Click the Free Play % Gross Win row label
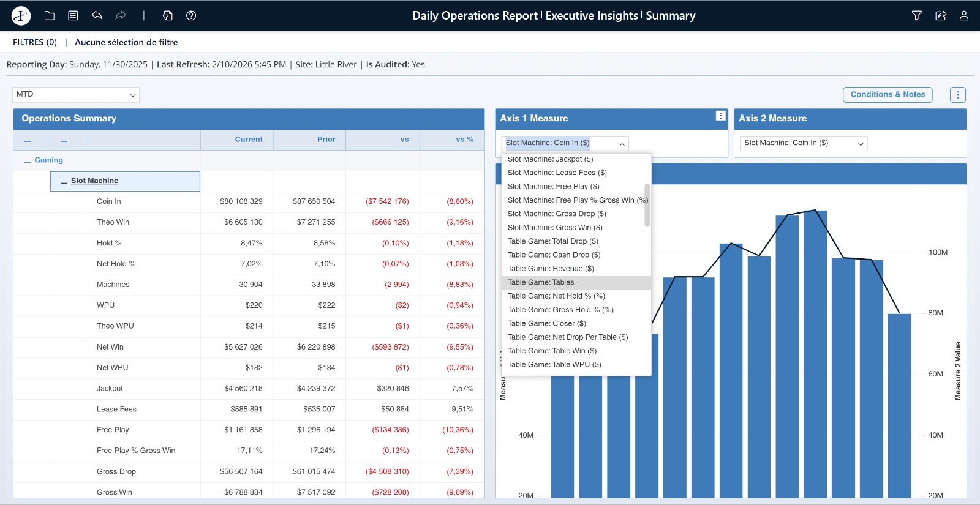The image size is (980, 505). pos(136,451)
